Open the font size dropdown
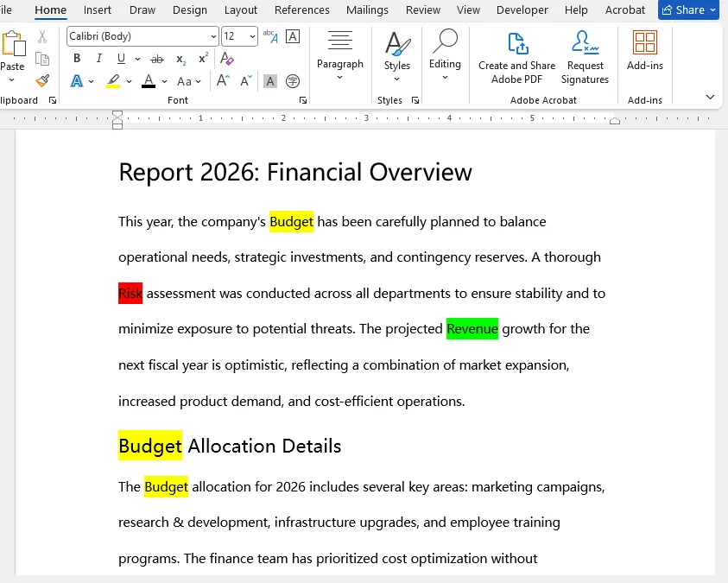This screenshot has width=728, height=583. [x=251, y=35]
